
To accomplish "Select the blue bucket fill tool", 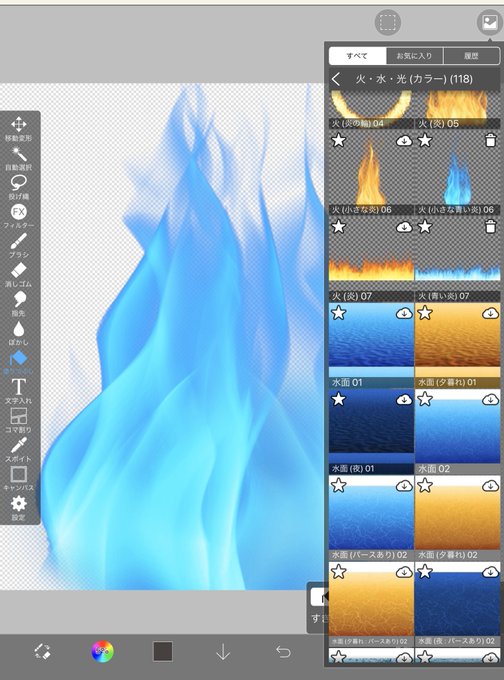I will [x=18, y=362].
